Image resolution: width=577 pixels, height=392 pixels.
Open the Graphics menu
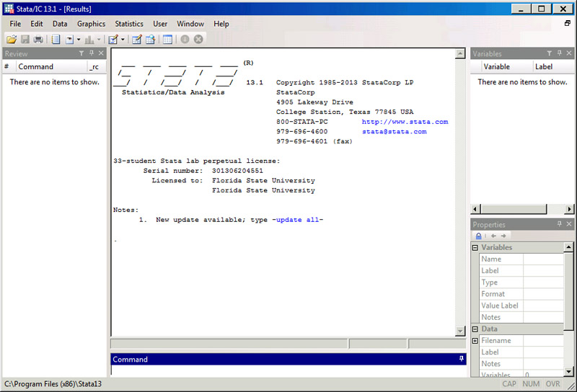pos(91,24)
